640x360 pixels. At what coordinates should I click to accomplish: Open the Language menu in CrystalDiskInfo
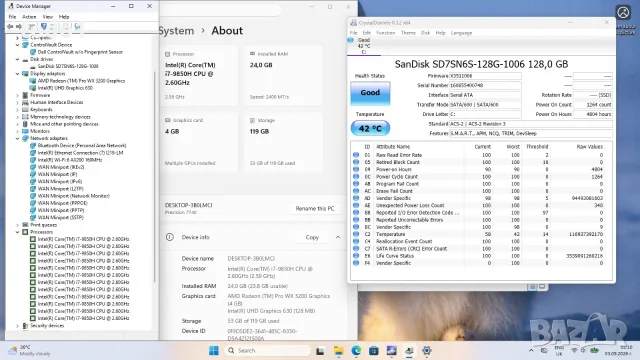(461, 33)
